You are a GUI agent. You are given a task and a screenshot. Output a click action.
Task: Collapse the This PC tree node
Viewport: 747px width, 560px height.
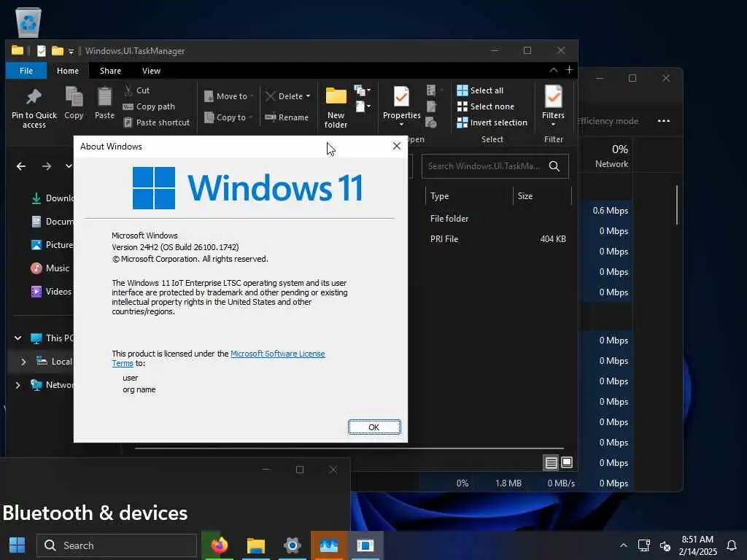click(18, 338)
